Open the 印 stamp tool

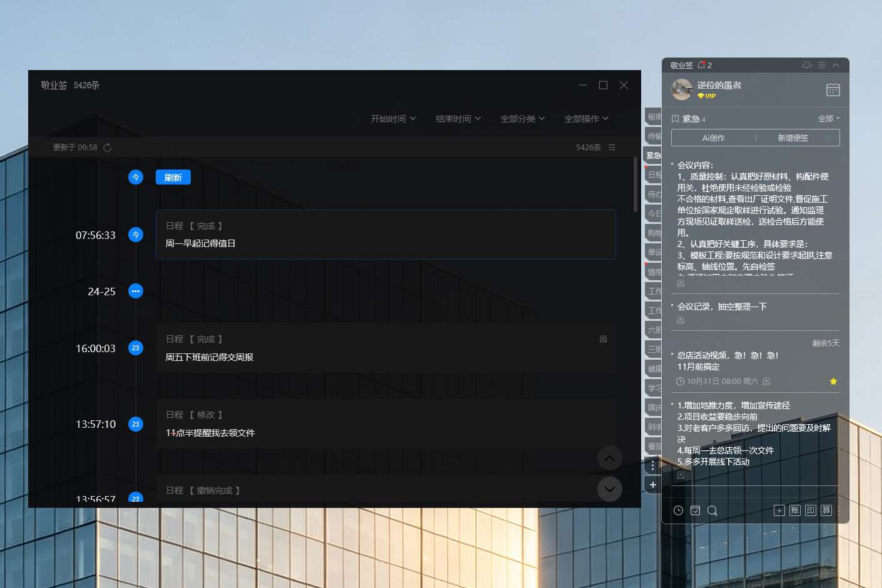[x=811, y=510]
